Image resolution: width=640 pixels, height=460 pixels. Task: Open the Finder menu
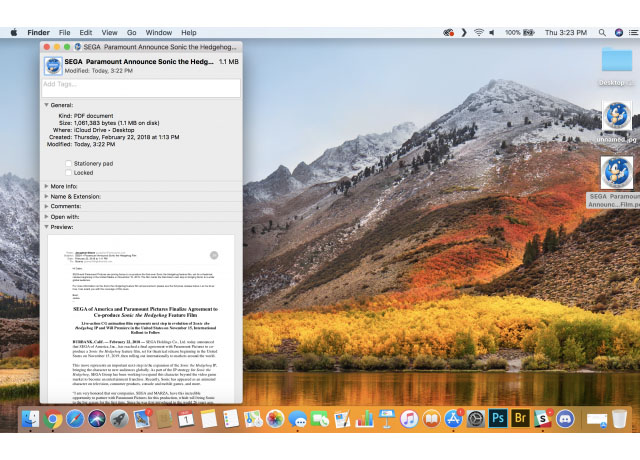click(38, 33)
